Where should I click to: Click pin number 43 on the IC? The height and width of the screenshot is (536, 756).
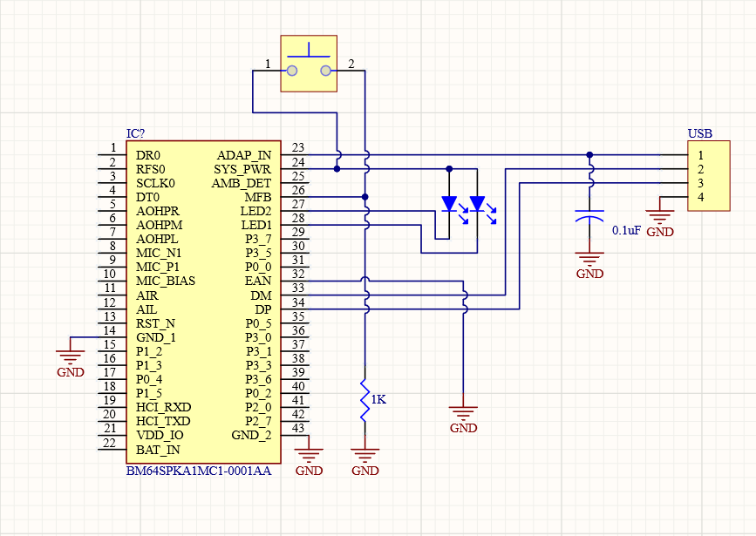298,428
